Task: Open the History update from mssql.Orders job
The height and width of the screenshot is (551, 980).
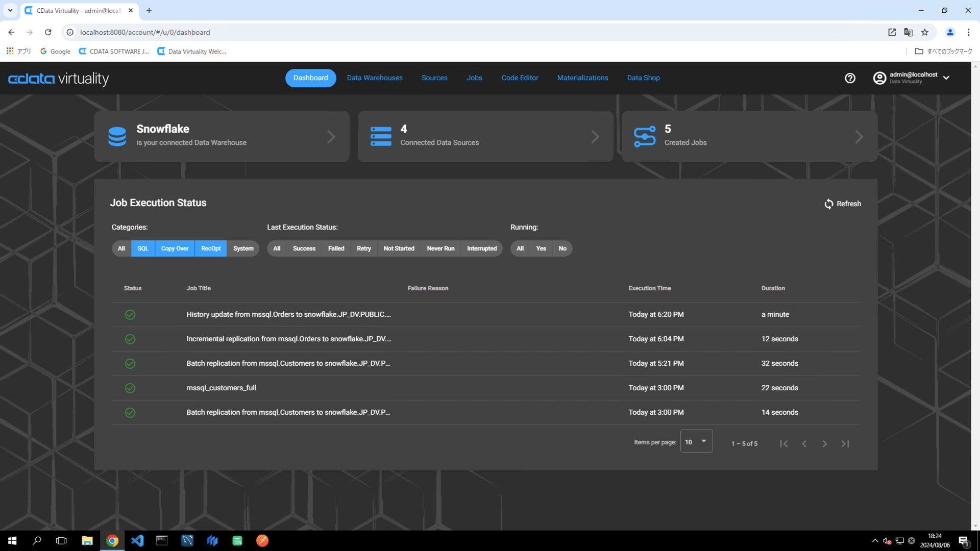Action: [288, 315]
